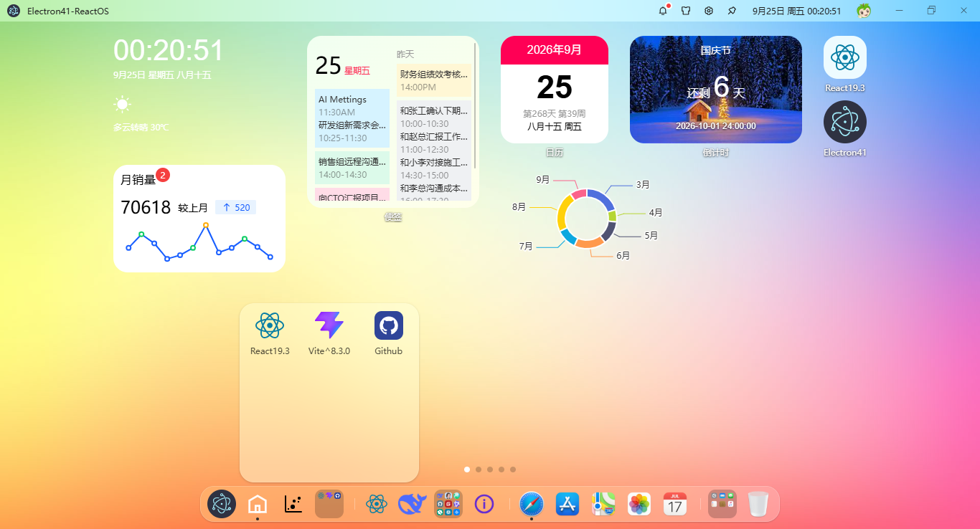This screenshot has width=980, height=529.
Task: Open the multi-app grid folder in the dock
Action: tap(448, 504)
